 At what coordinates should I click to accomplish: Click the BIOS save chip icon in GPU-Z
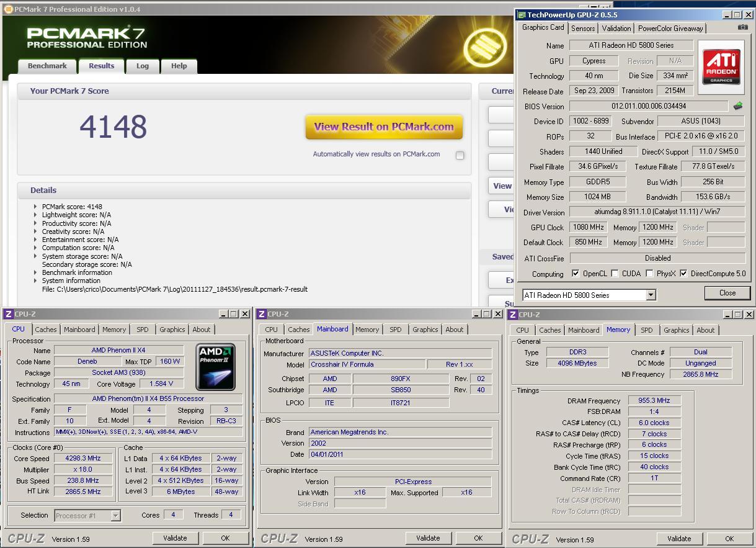pos(738,106)
